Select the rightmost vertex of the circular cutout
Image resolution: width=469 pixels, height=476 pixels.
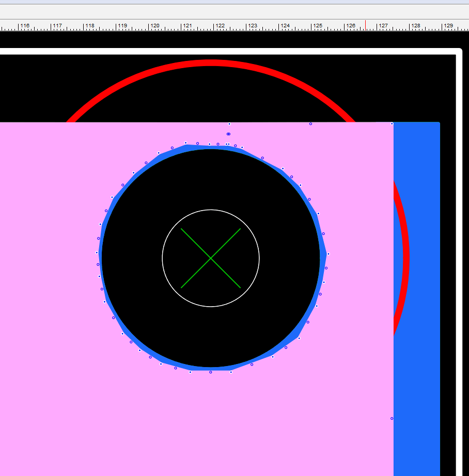point(328,254)
